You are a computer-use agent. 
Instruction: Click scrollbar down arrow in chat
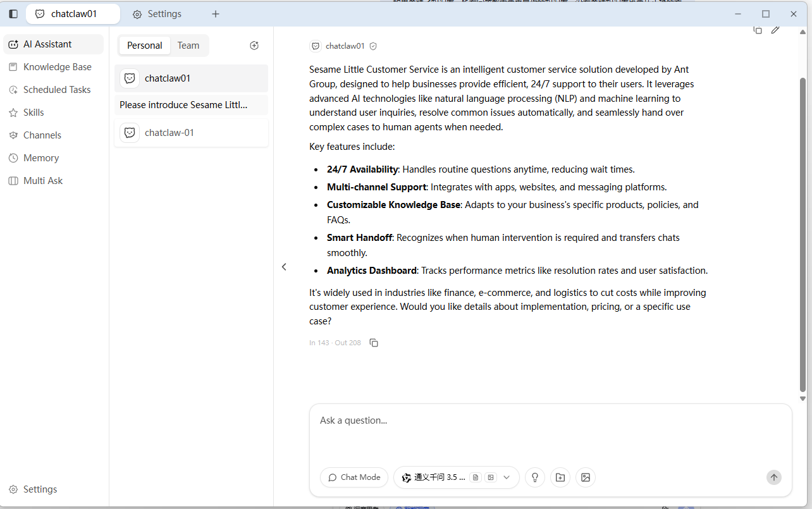[803, 399]
